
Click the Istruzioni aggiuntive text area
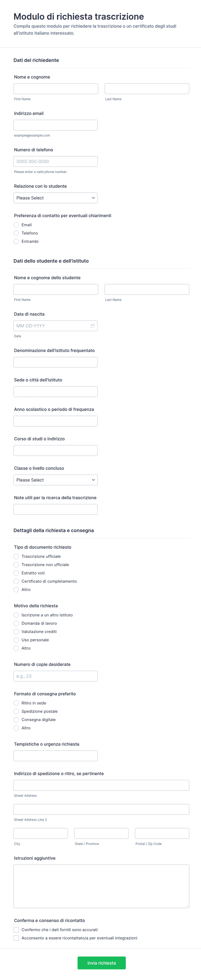click(101, 886)
